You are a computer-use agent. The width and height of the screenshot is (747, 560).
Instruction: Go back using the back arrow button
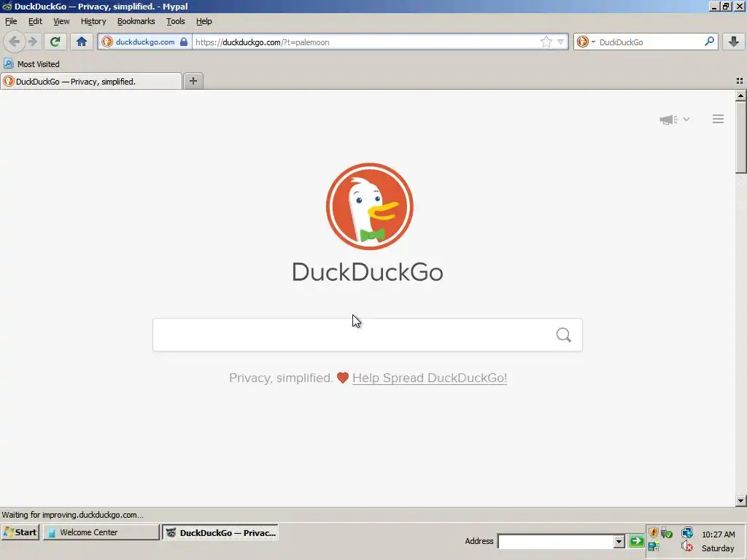pos(14,42)
